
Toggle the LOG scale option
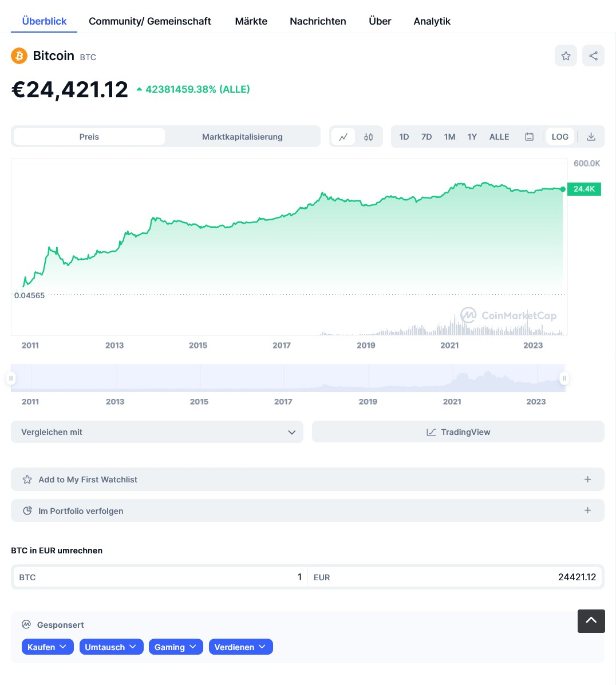click(x=559, y=137)
